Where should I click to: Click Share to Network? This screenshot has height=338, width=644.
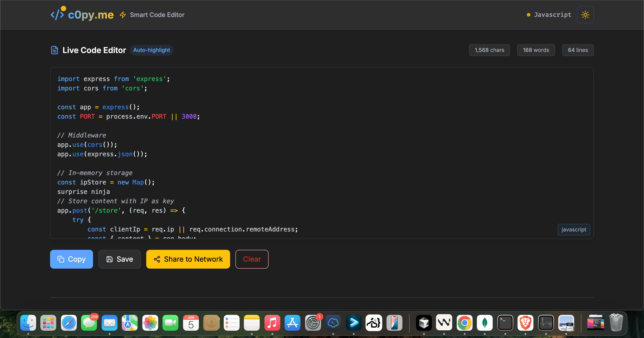tap(188, 259)
